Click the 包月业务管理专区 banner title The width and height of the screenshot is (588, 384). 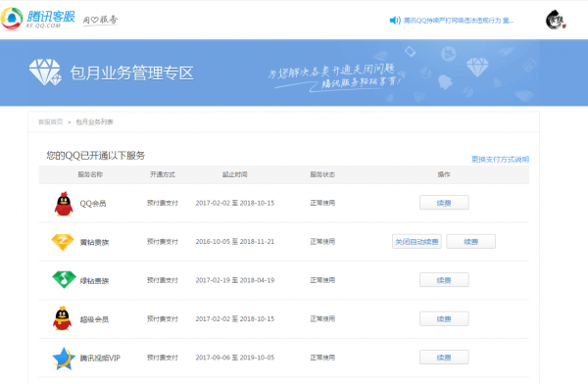pos(131,72)
